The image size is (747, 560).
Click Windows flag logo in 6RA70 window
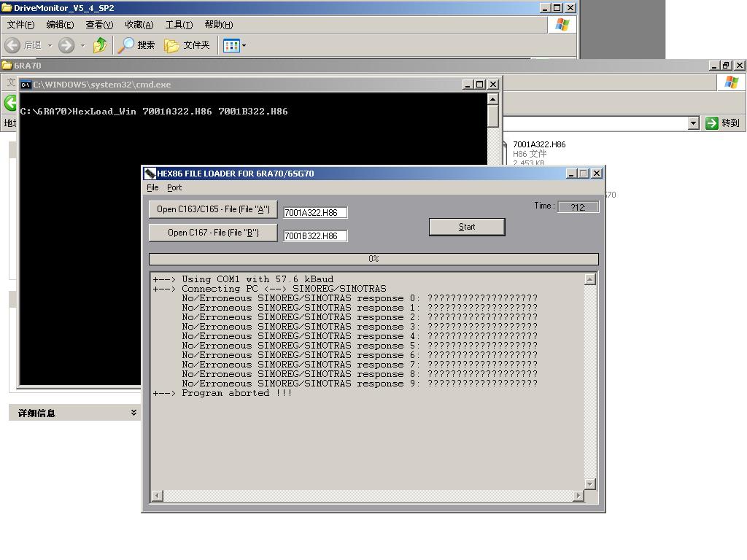click(731, 82)
